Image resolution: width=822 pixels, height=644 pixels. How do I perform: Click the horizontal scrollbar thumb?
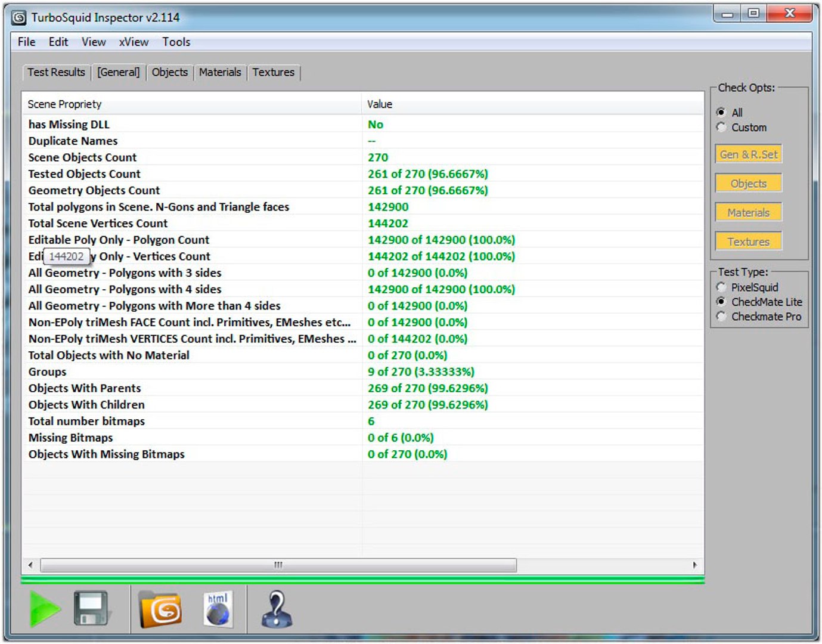pos(278,565)
